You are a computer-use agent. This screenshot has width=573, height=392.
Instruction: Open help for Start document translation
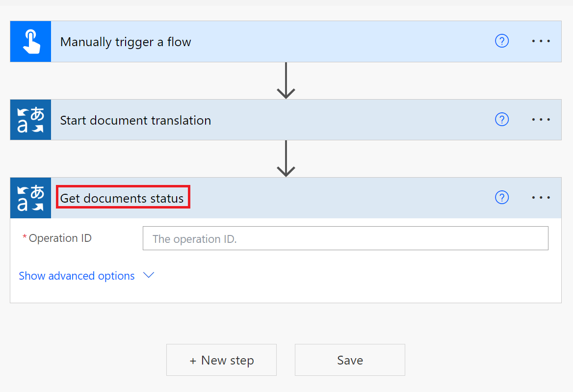point(502,119)
